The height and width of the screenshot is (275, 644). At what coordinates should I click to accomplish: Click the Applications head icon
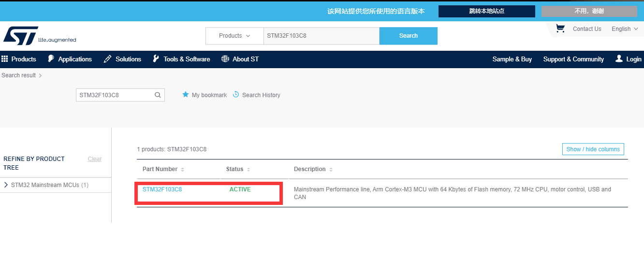point(51,59)
